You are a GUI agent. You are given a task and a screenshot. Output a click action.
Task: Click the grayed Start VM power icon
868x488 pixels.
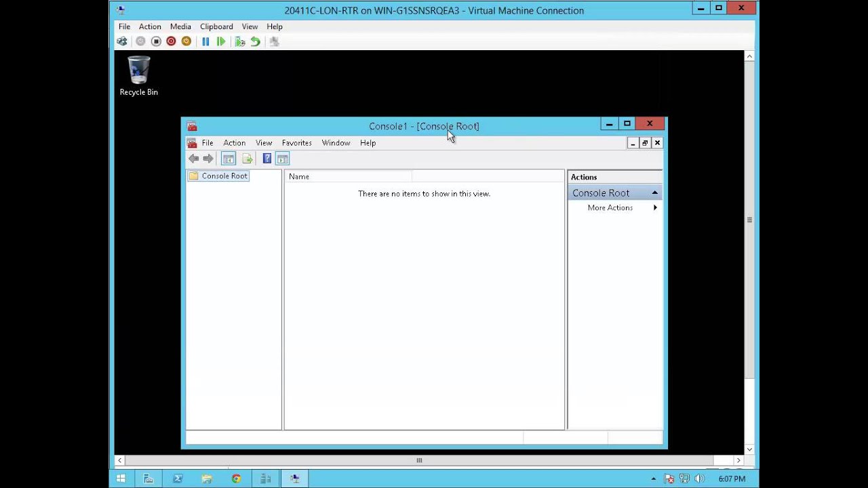click(x=140, y=41)
